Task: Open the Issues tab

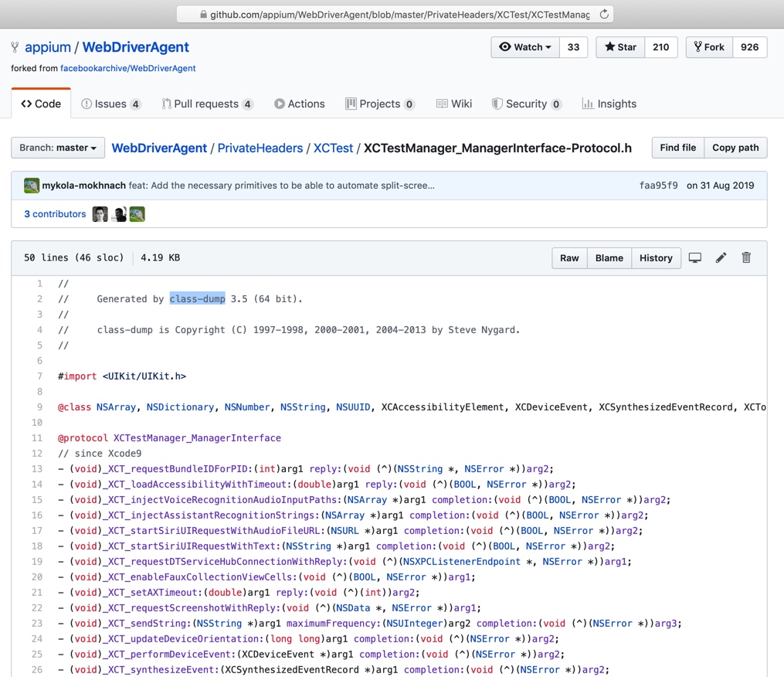Action: tap(111, 104)
